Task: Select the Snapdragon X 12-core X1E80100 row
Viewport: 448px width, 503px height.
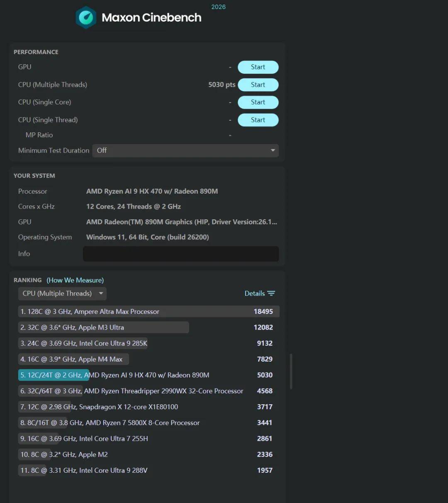Action: pyautogui.click(x=149, y=407)
